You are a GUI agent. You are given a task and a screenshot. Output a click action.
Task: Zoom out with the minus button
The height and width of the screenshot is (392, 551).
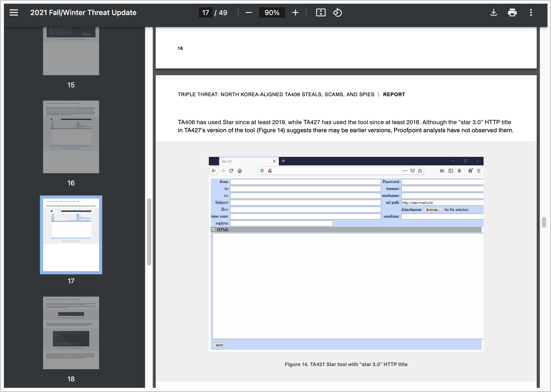[249, 12]
